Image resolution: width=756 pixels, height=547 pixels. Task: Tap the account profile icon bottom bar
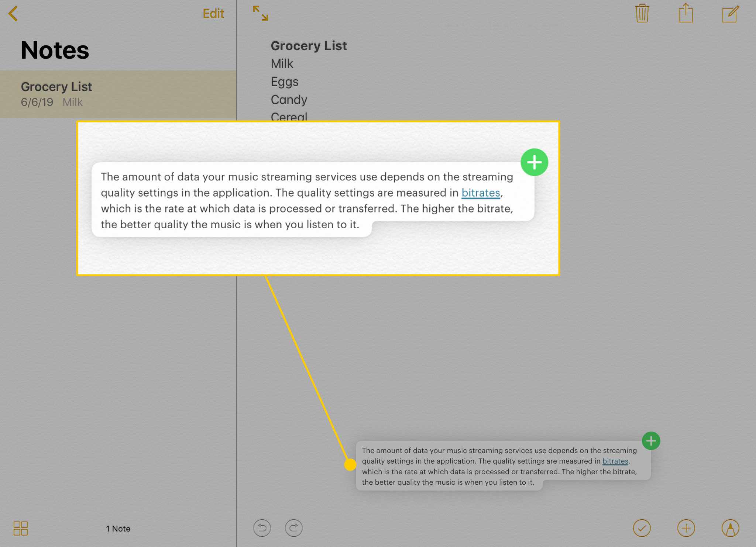[x=730, y=528]
